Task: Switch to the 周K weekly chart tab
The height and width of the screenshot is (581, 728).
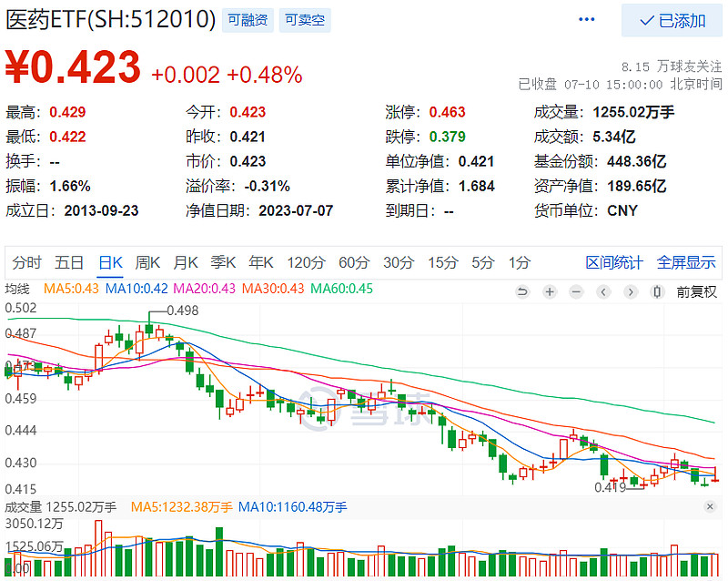Action: (x=149, y=261)
